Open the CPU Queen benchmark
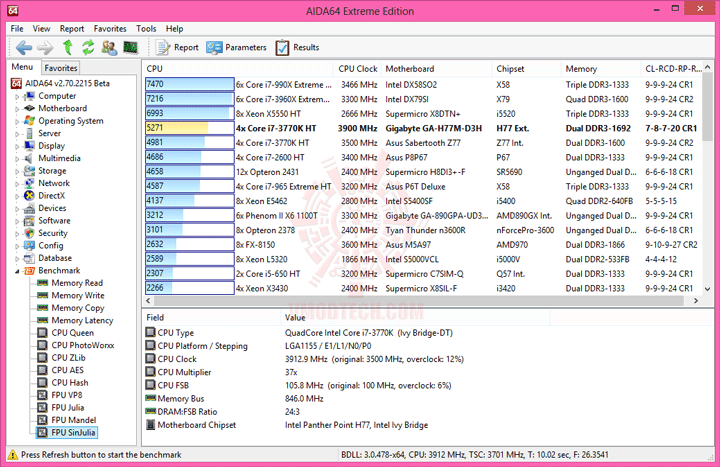Image resolution: width=720 pixels, height=467 pixels. pos(73,332)
